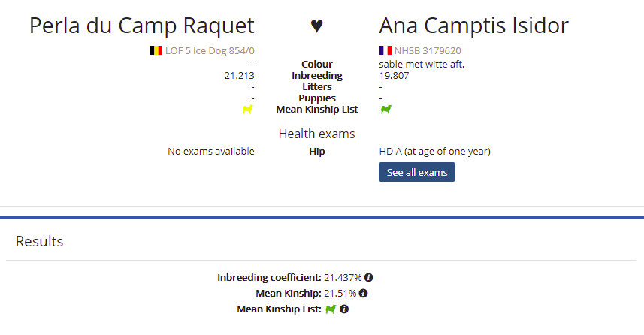Click the Health exams heading

pyautogui.click(x=316, y=134)
